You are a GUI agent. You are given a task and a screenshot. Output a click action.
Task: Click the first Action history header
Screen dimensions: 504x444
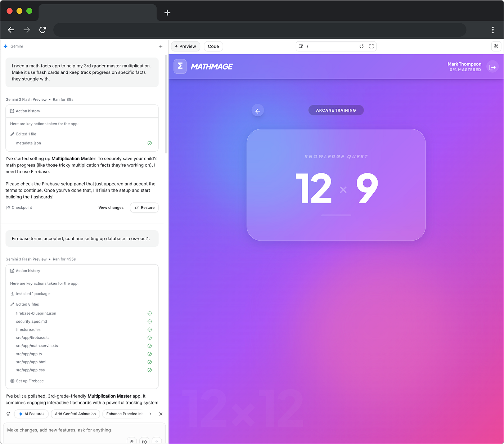point(82,111)
